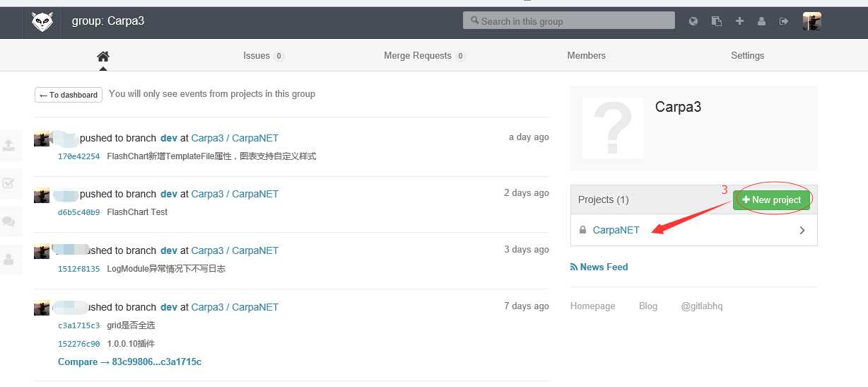This screenshot has width=868, height=387.
Task: Click the 'FlashChart Test' commit message
Action: pyautogui.click(x=137, y=212)
